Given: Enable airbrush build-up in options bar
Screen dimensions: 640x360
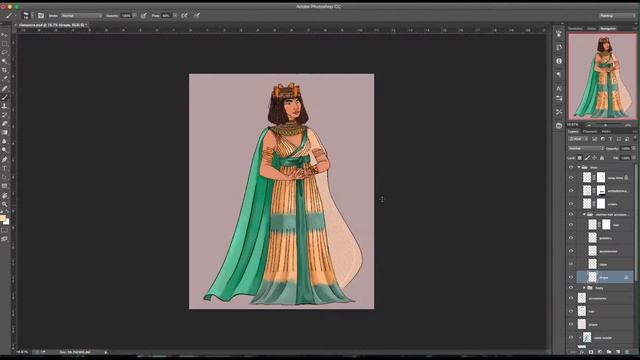Looking at the screenshot, I should tap(184, 16).
